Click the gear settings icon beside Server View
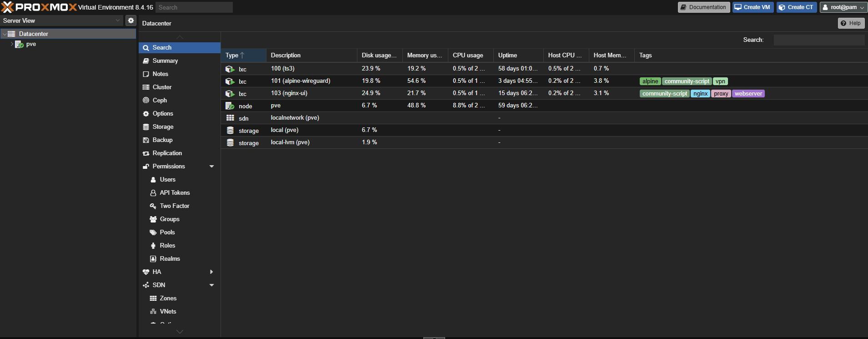This screenshot has height=339, width=868. 131,20
